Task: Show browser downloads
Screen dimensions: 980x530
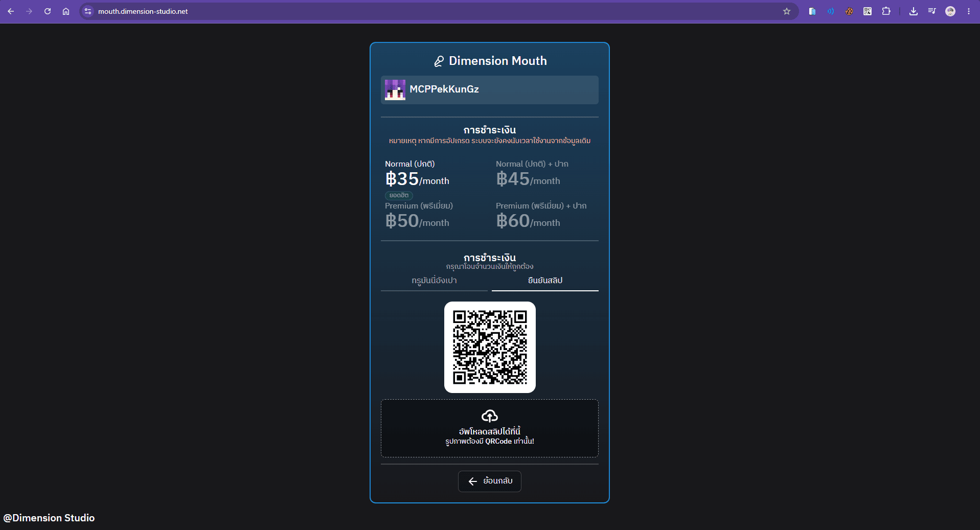Action: pyautogui.click(x=914, y=11)
